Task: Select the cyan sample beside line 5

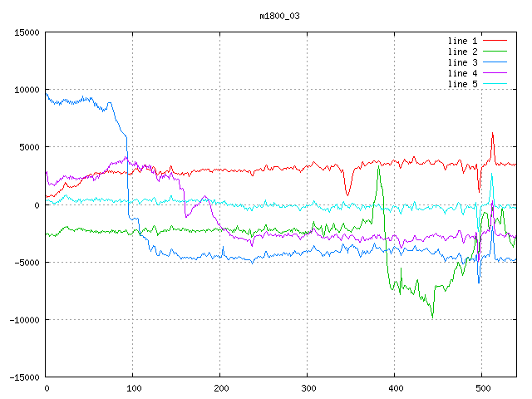Action: tap(495, 84)
